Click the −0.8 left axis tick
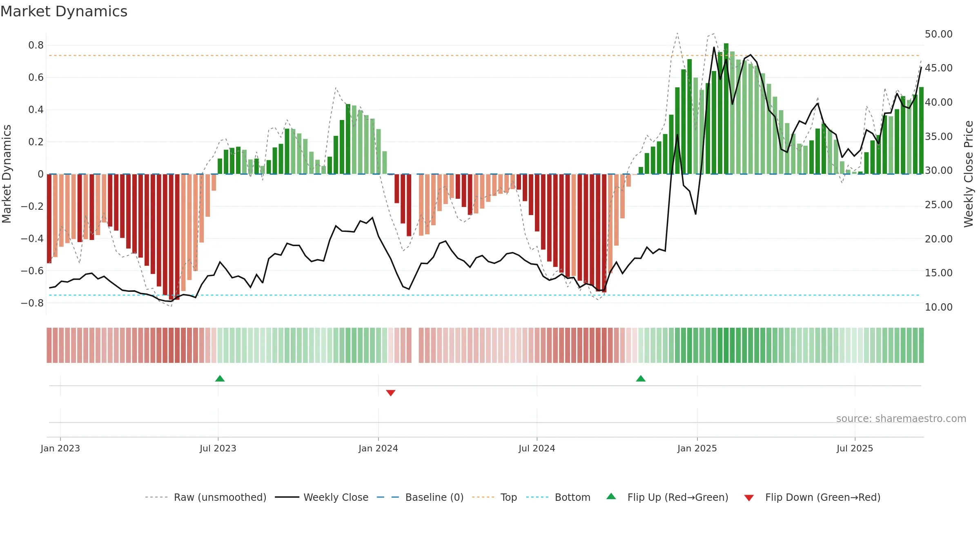The height and width of the screenshot is (551, 980). coord(32,303)
